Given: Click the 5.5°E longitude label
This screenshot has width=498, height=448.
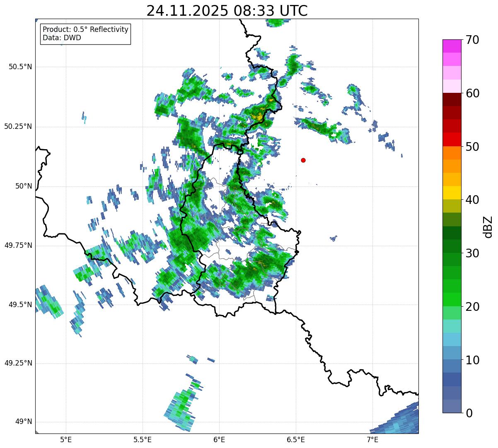Looking at the screenshot, I should tap(143, 439).
